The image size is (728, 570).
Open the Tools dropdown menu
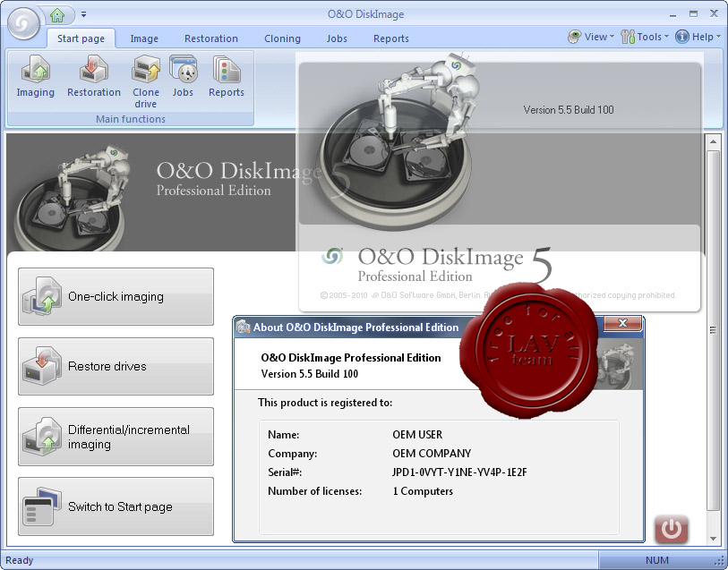click(x=645, y=37)
